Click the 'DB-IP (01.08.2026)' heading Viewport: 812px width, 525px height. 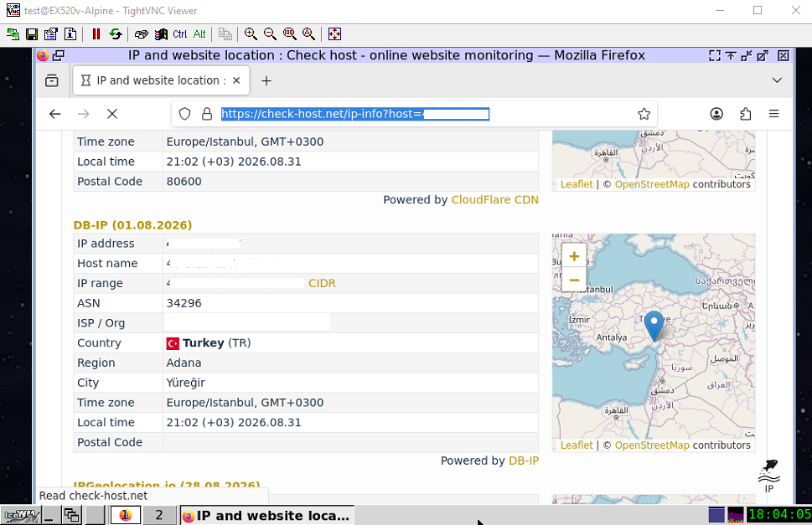click(x=132, y=225)
